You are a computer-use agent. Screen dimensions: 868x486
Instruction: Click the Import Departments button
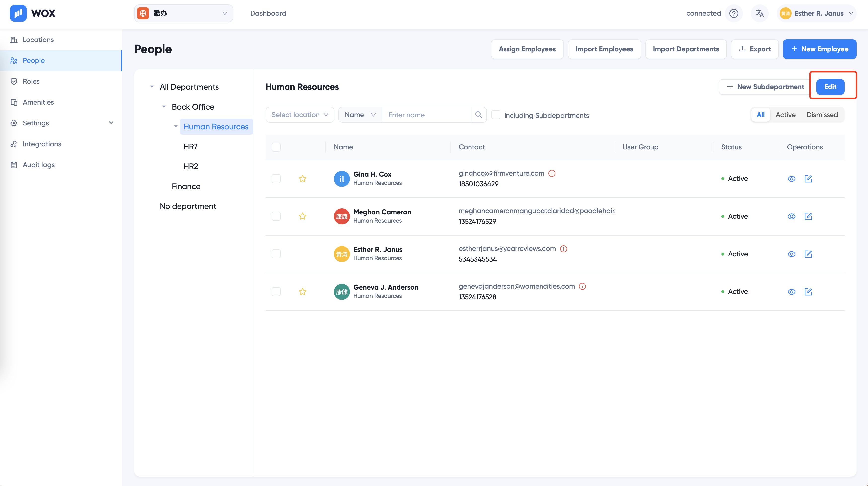point(686,49)
